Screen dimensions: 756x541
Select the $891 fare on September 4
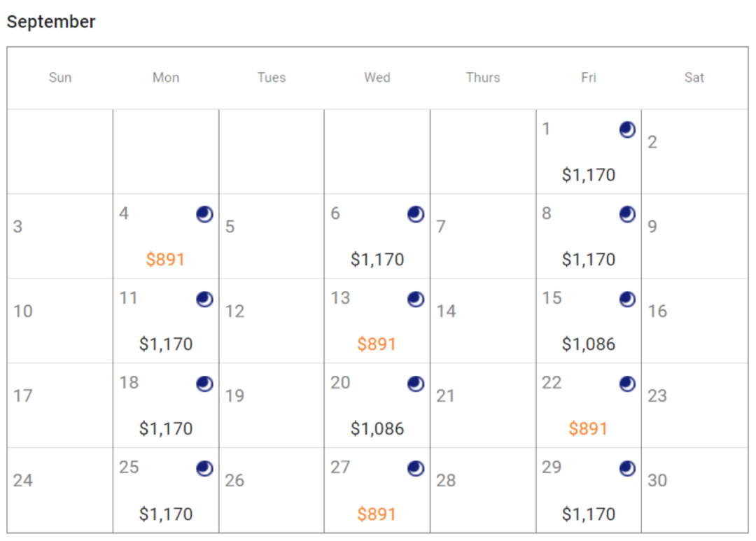click(165, 260)
